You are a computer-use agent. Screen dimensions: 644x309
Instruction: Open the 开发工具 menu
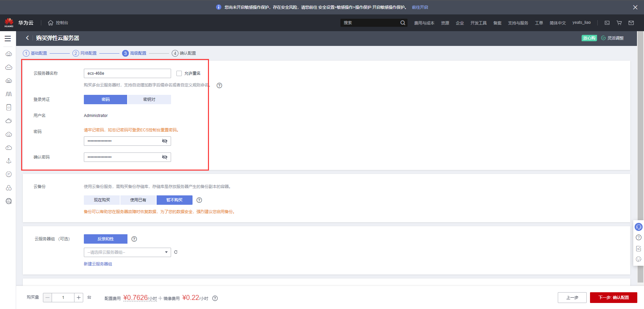(x=479, y=23)
